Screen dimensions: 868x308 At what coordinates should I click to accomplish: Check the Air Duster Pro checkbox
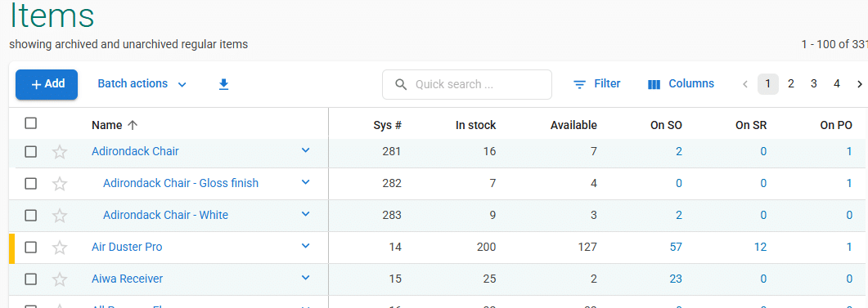pyautogui.click(x=31, y=248)
